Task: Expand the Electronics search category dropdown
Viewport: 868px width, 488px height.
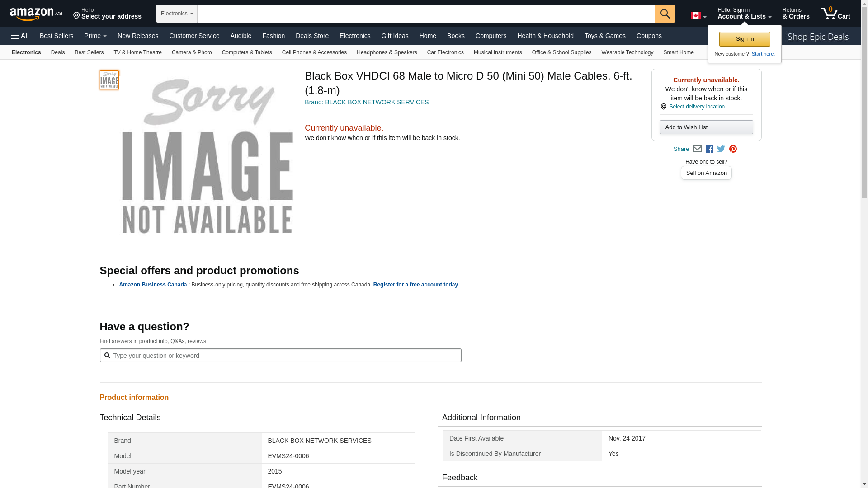Action: (x=177, y=14)
